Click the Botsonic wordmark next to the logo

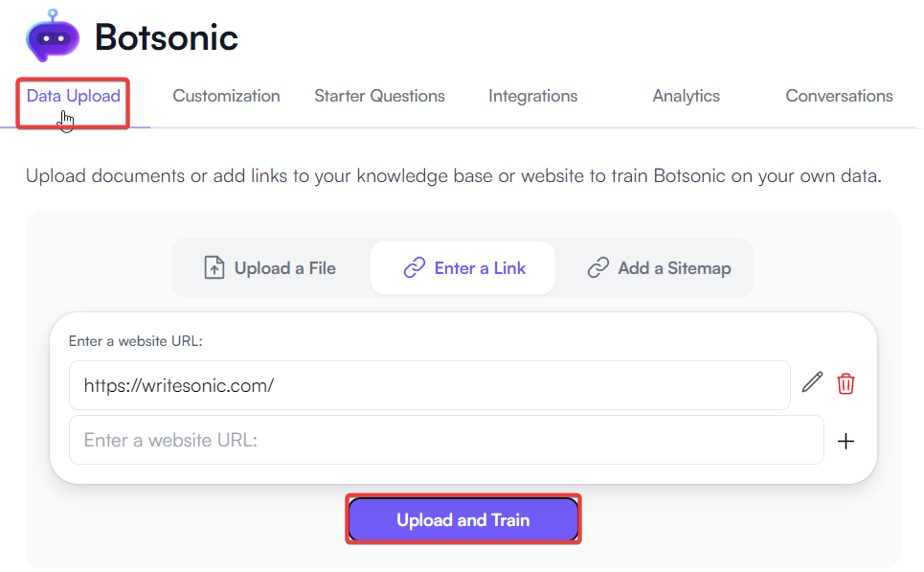pos(165,38)
